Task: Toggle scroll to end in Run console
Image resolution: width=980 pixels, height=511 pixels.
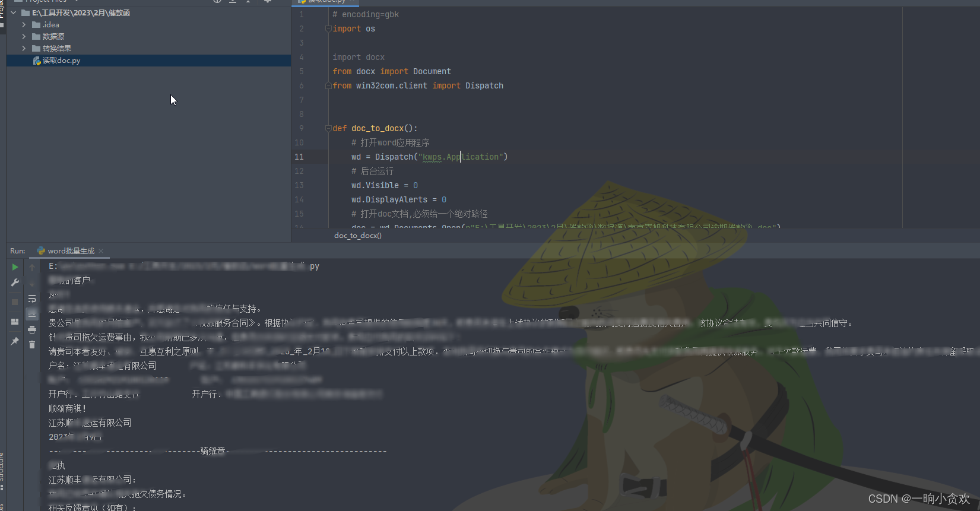Action: [x=32, y=314]
